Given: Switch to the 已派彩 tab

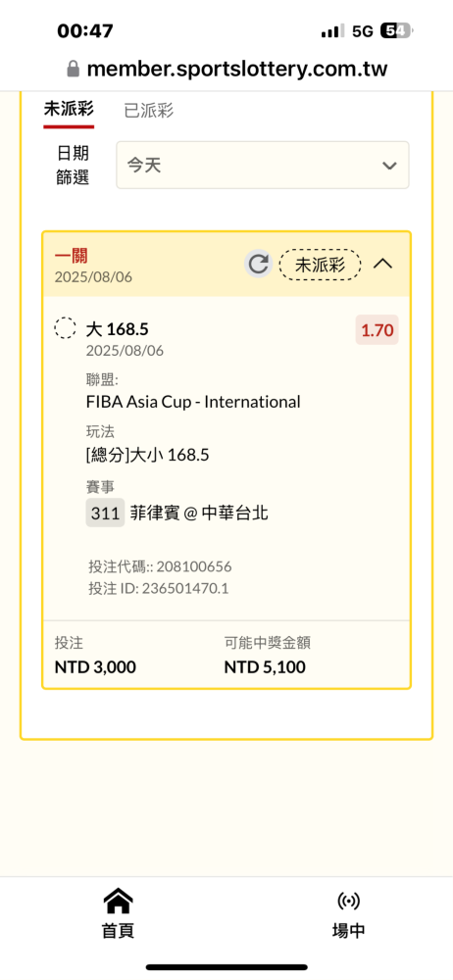Looking at the screenshot, I should [148, 112].
